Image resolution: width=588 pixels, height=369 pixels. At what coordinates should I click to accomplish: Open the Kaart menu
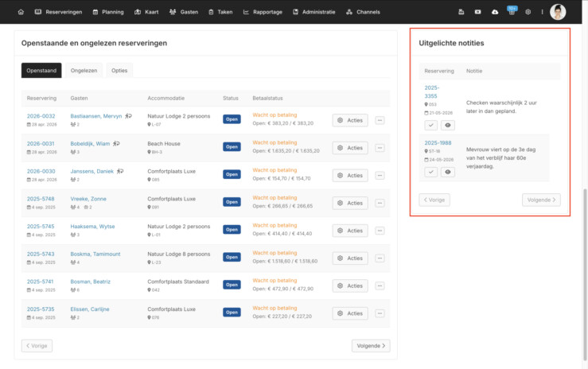click(x=146, y=12)
